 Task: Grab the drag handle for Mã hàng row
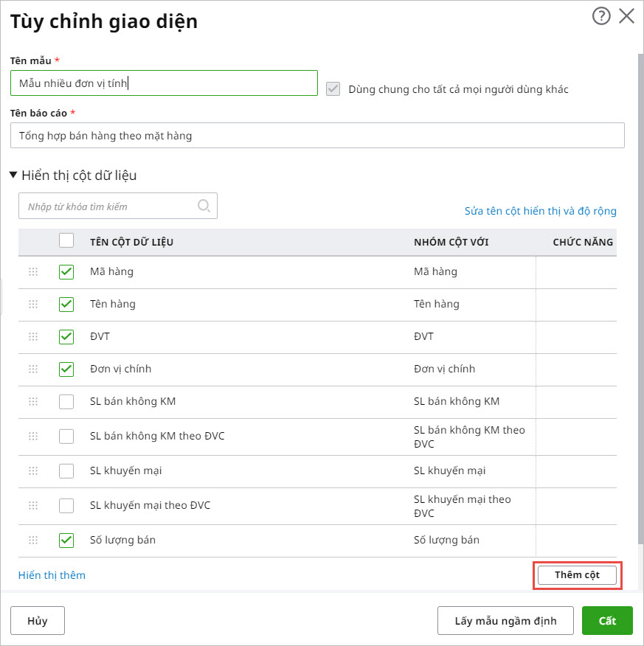33,272
